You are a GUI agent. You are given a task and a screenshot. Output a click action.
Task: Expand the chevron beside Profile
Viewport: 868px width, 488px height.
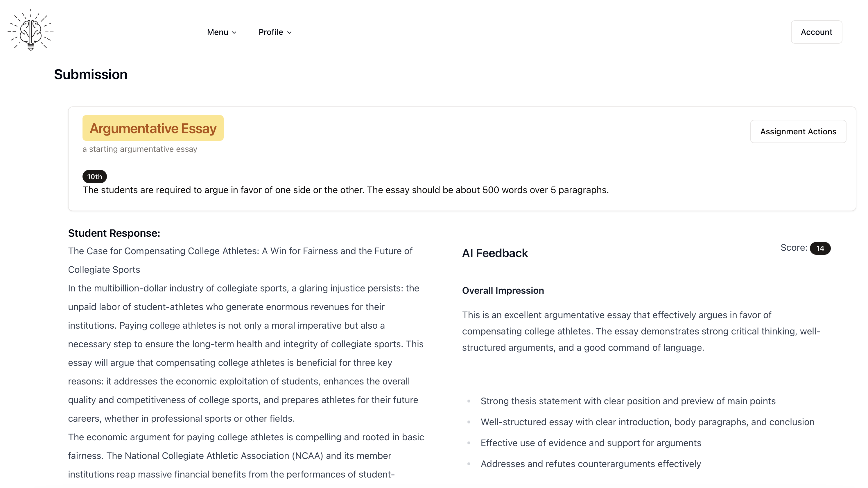289,32
